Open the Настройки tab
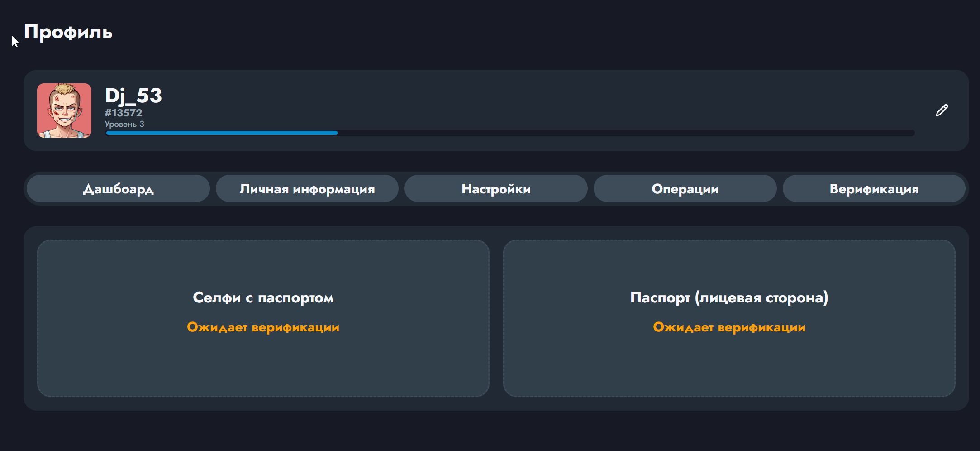This screenshot has width=980, height=451. coord(496,189)
